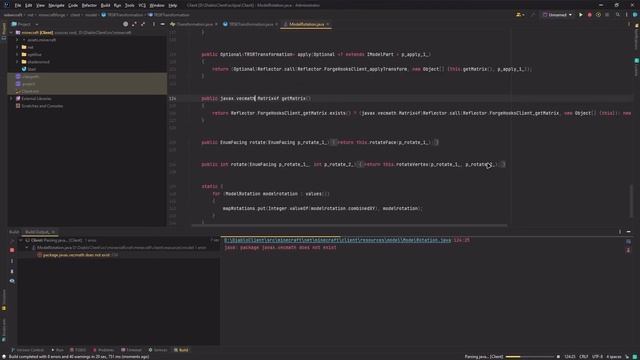This screenshot has height=360, width=640.
Task: Open the ModelRotation.java file path link in the build output
Action: (338, 240)
